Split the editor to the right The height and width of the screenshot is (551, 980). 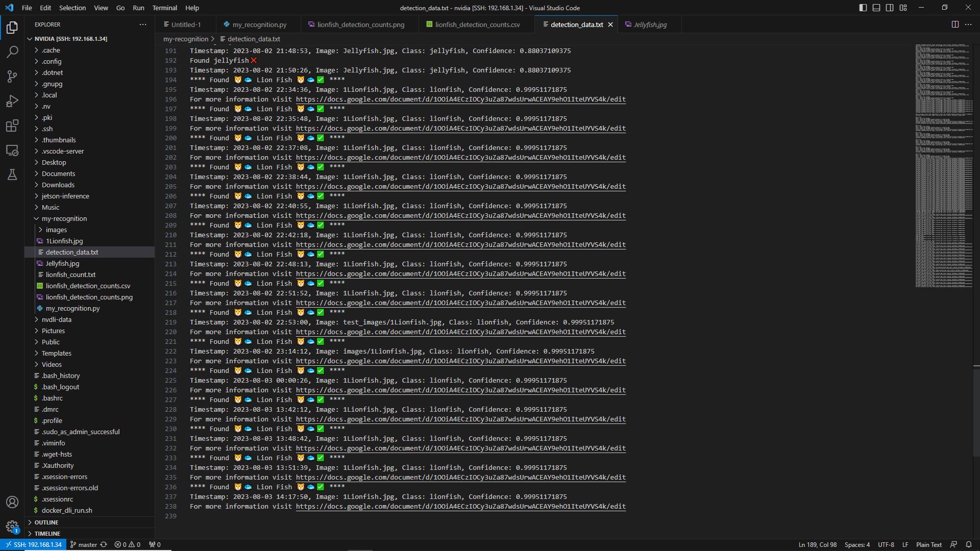(x=955, y=24)
